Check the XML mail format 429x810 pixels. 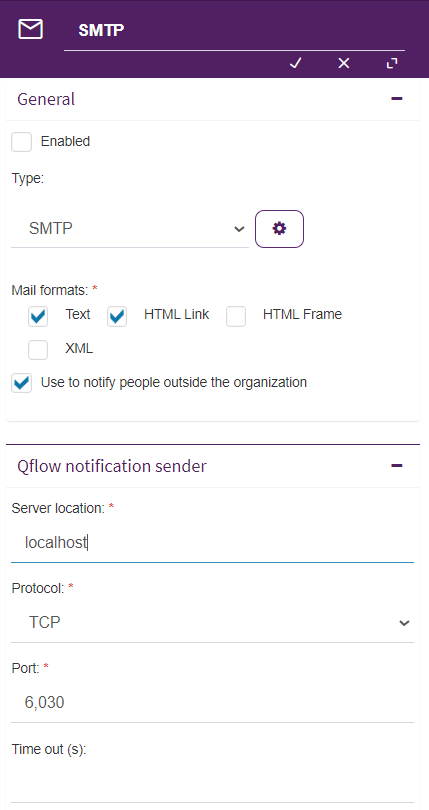pos(38,350)
